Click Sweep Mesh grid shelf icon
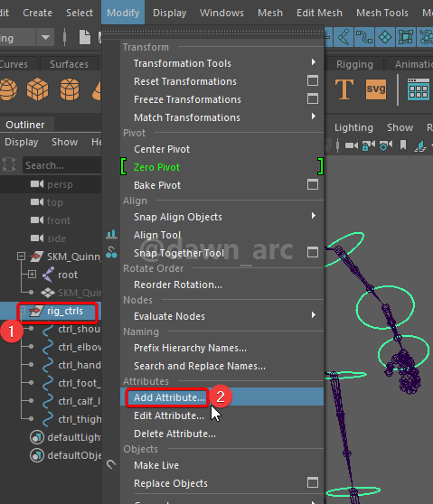Viewport: 433px width, 504px height. [419, 89]
